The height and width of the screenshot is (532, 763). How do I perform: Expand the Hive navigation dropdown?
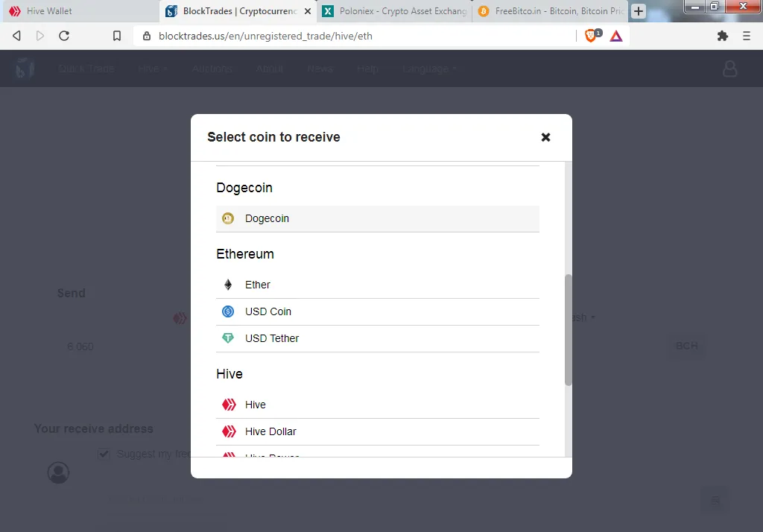[x=152, y=69]
